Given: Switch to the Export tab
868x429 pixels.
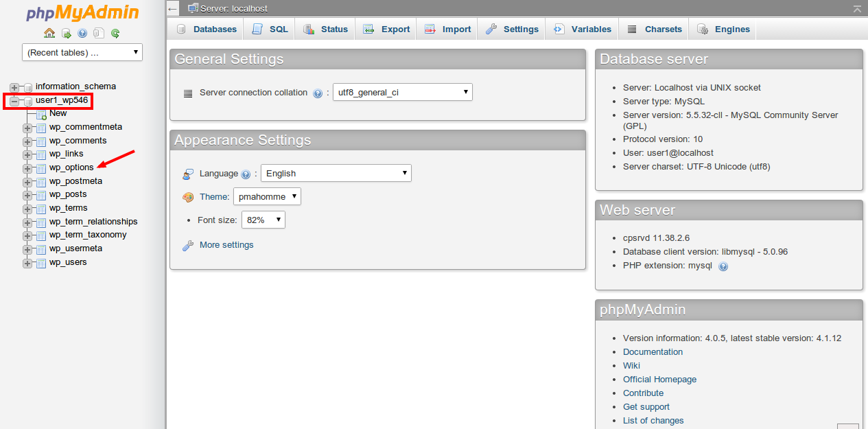Looking at the screenshot, I should [386, 29].
